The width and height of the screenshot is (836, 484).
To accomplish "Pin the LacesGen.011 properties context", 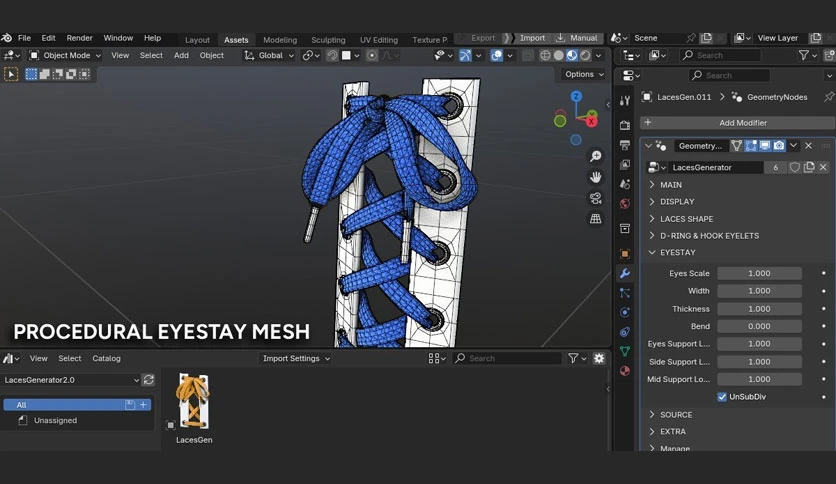I will click(x=829, y=97).
